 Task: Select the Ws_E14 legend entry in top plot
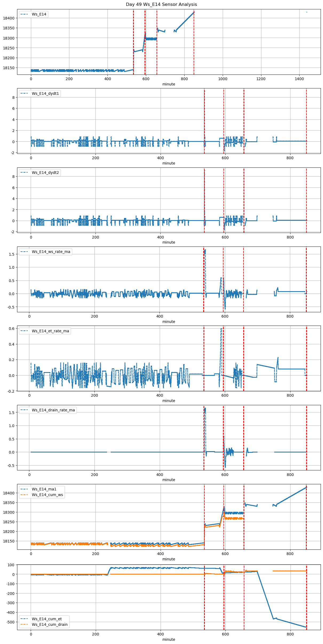39,14
